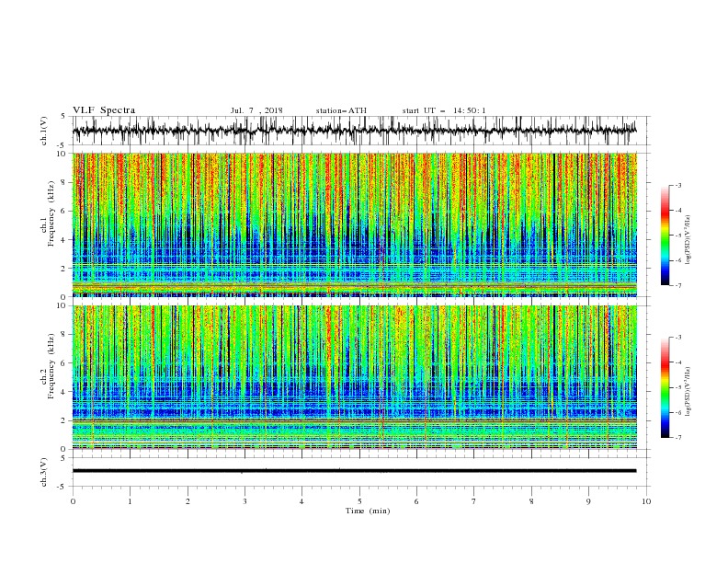Viewport: 728px width, 563px height.
Task: Click the "Time (min)" axis title
Action: tap(368, 511)
